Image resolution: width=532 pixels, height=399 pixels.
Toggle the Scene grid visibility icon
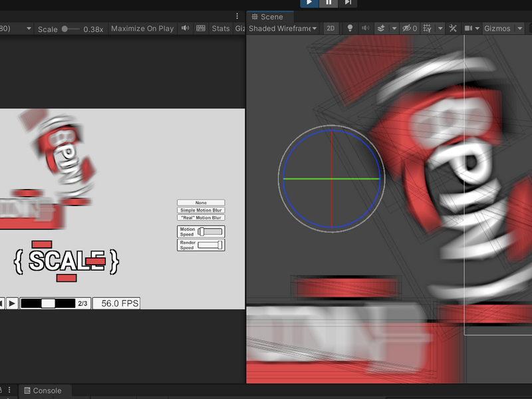[x=427, y=29]
